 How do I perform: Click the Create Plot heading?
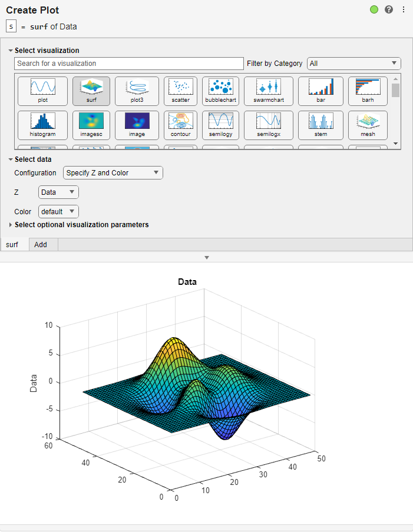(x=32, y=10)
